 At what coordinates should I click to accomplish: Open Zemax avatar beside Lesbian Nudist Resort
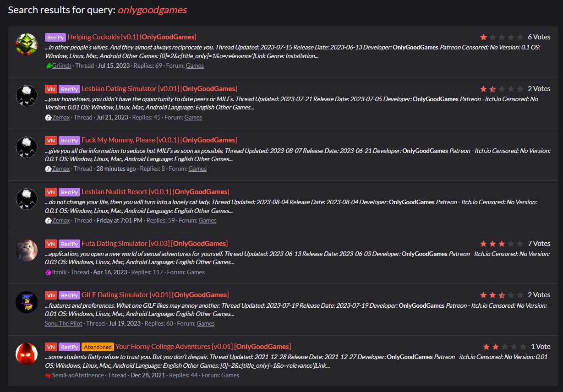(27, 199)
